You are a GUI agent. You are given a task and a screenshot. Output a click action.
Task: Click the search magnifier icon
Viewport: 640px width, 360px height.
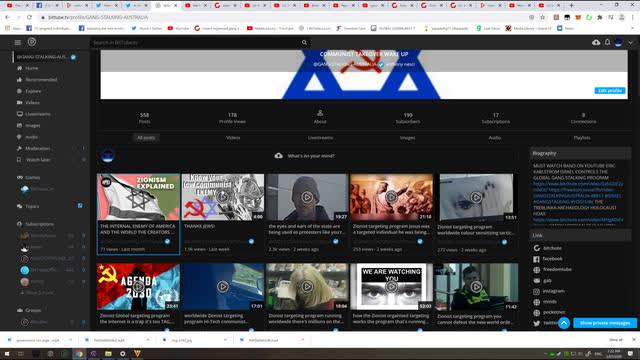[x=304, y=42]
